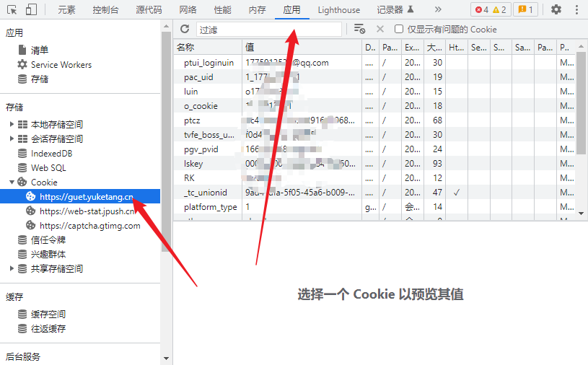588x365 pixels.
Task: Clear all cookies icon with filter lines
Action: tap(359, 29)
